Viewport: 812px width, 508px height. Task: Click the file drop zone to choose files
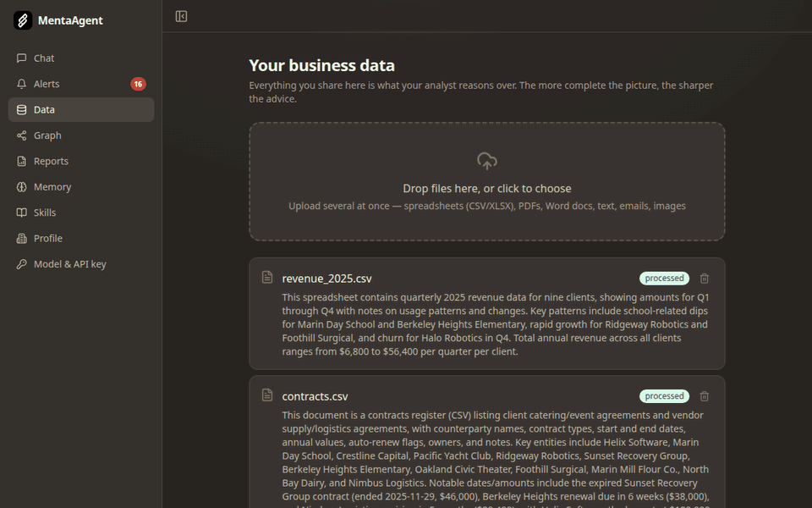487,181
